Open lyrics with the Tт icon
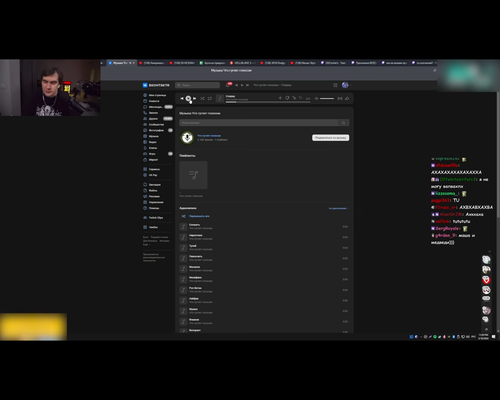This screenshot has height=400, width=500. click(x=301, y=98)
